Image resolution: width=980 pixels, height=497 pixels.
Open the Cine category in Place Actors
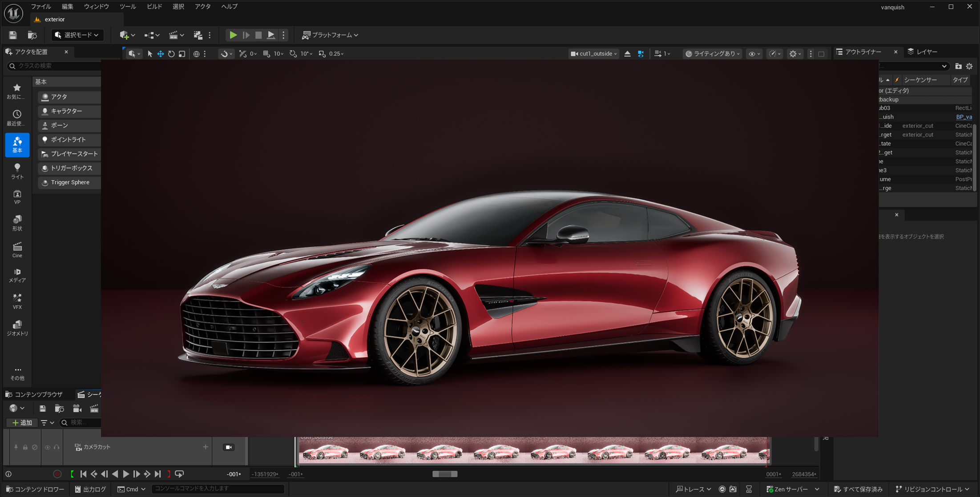point(17,250)
